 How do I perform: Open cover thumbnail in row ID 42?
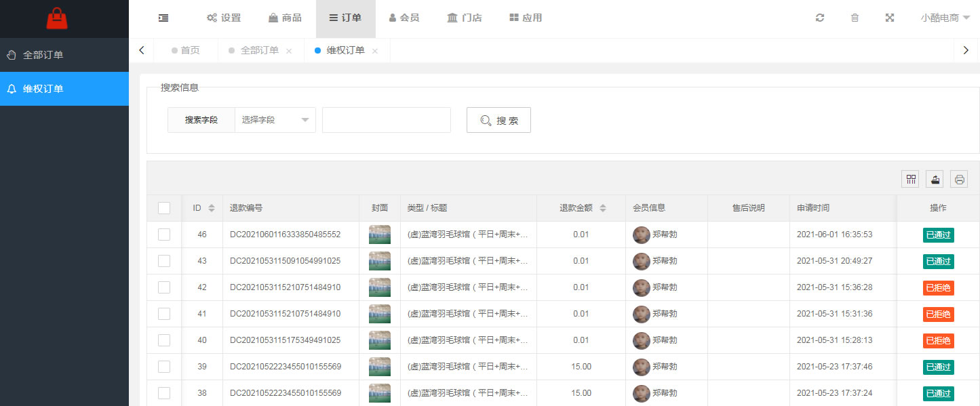380,287
